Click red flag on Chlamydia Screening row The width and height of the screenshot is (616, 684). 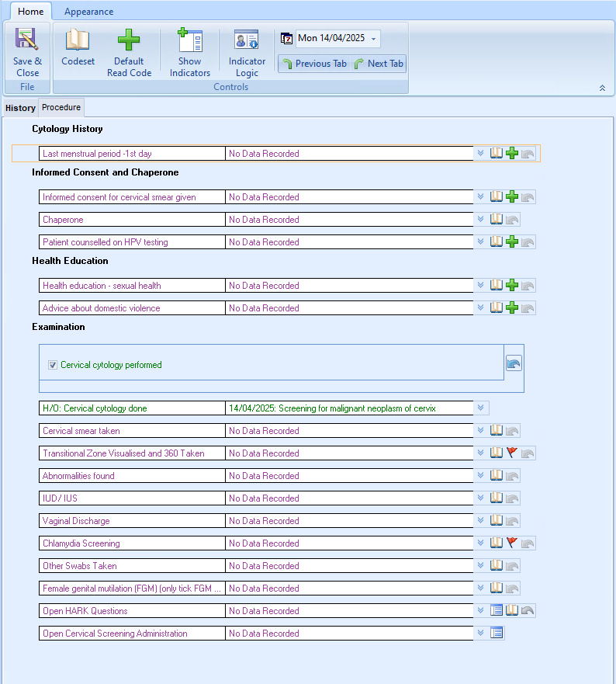click(512, 543)
